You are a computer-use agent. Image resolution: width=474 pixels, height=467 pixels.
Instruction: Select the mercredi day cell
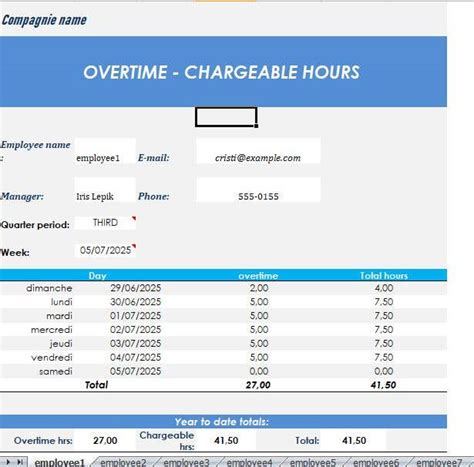(x=51, y=330)
